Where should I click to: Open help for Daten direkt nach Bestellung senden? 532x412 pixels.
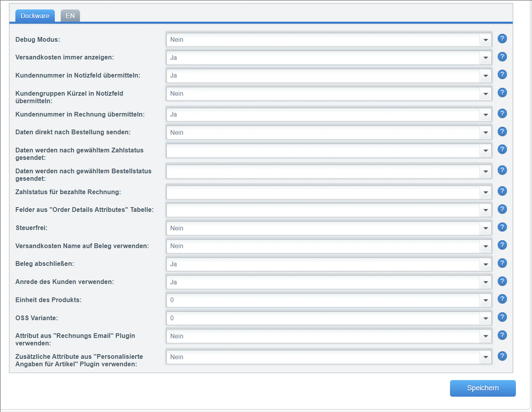502,132
